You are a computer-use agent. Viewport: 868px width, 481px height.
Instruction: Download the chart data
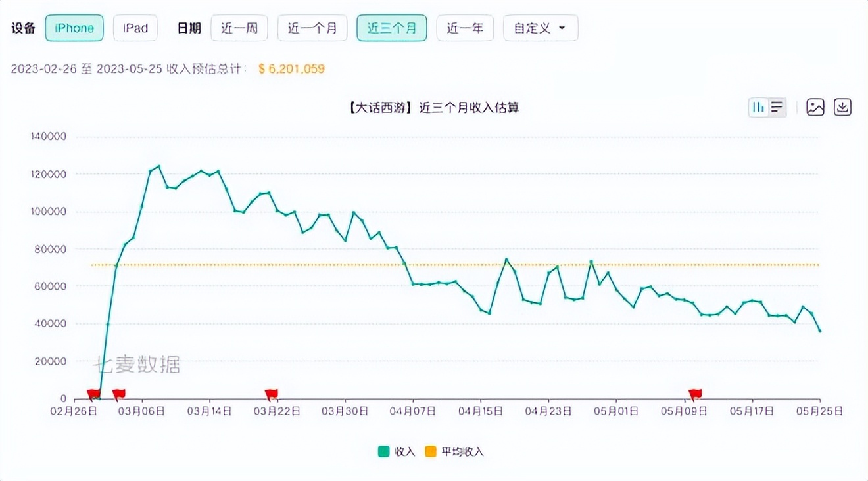tap(842, 106)
